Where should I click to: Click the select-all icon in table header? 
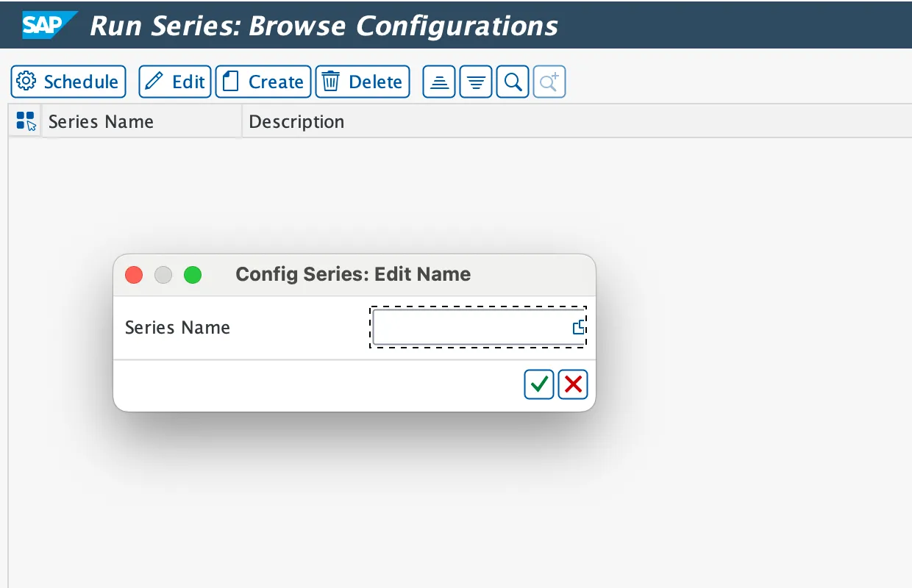26,121
